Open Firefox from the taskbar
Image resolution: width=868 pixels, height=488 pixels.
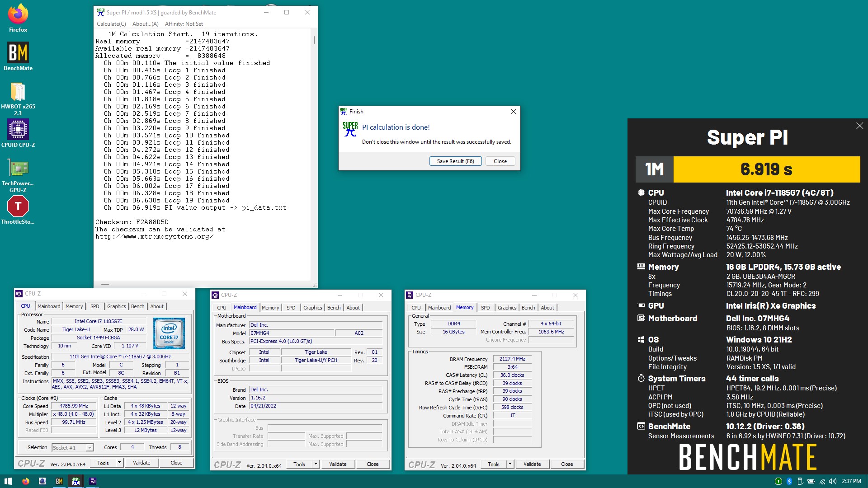point(26,481)
